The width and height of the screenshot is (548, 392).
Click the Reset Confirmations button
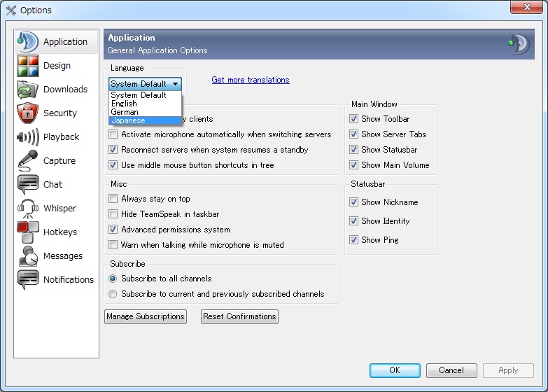point(240,316)
